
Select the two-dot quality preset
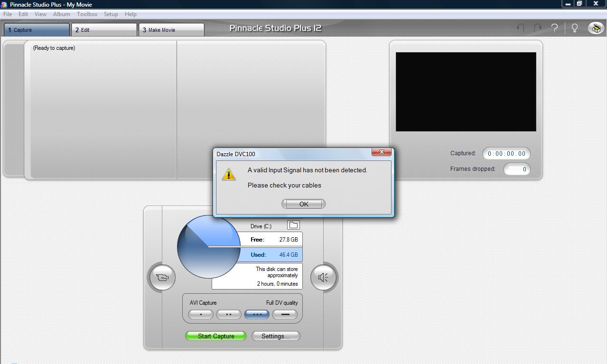pyautogui.click(x=229, y=314)
